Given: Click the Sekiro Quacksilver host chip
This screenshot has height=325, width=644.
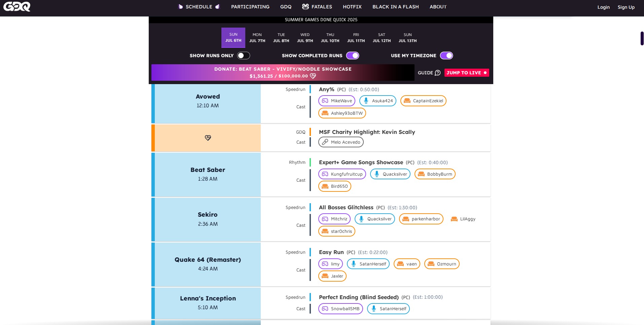Looking at the screenshot, I should [375, 219].
